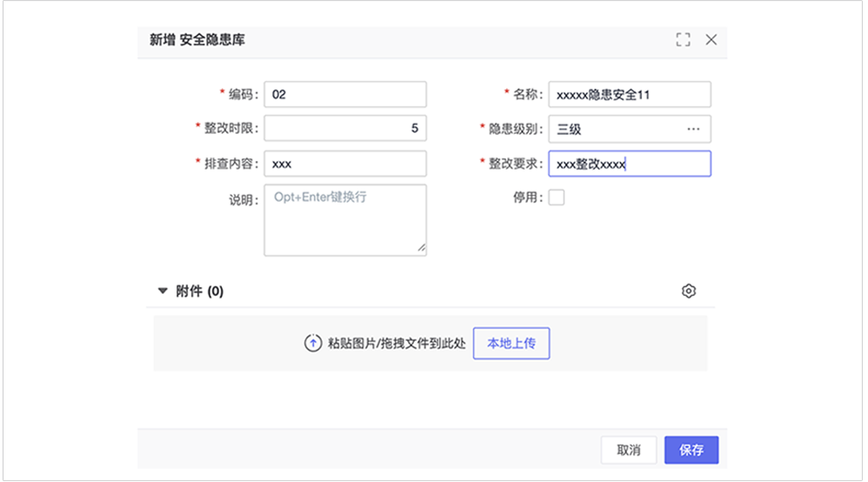Click the 取消 button
This screenshot has height=482, width=868.
(629, 450)
